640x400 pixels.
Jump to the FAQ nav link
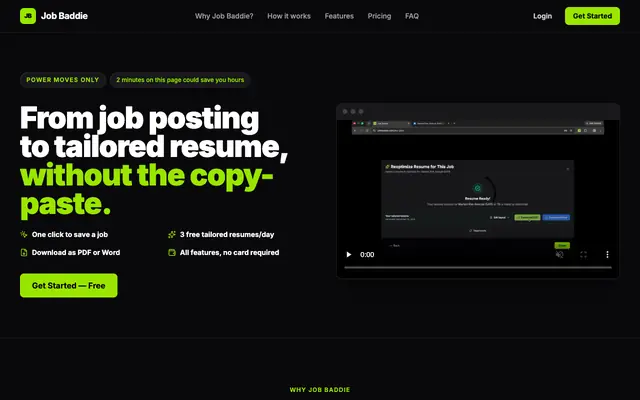click(x=412, y=16)
